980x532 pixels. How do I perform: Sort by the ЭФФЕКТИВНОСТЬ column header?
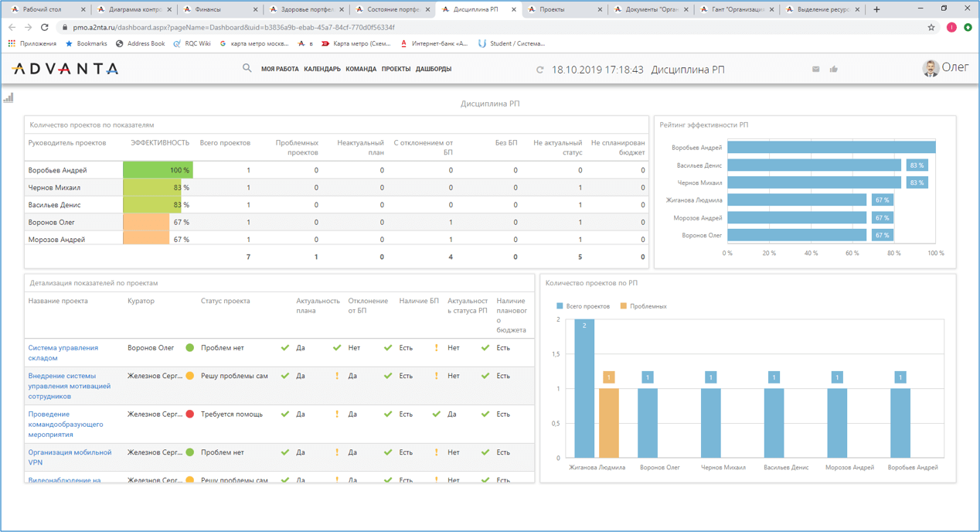(x=160, y=143)
